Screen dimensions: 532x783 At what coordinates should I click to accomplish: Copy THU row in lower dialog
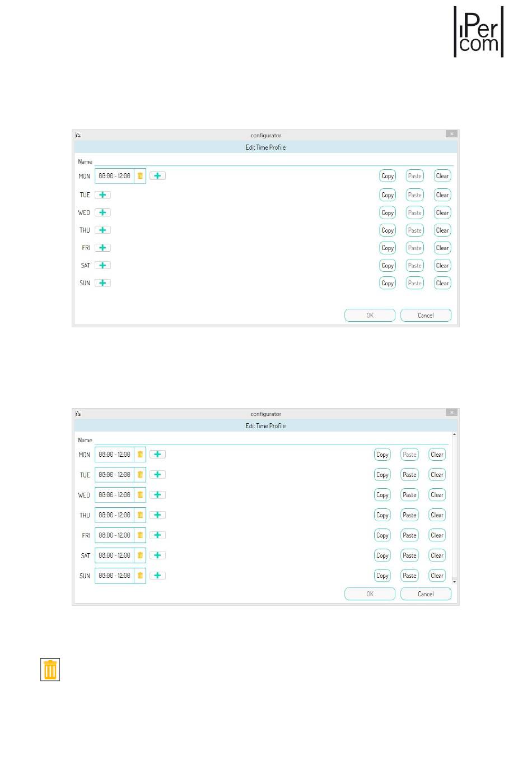382,515
